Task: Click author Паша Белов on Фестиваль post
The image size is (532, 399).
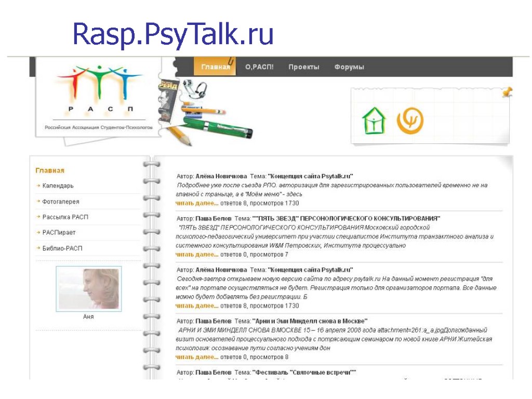Action: (x=214, y=372)
